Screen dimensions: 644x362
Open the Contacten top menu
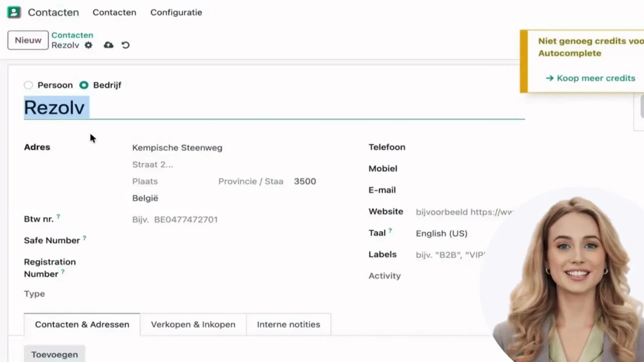coord(114,13)
